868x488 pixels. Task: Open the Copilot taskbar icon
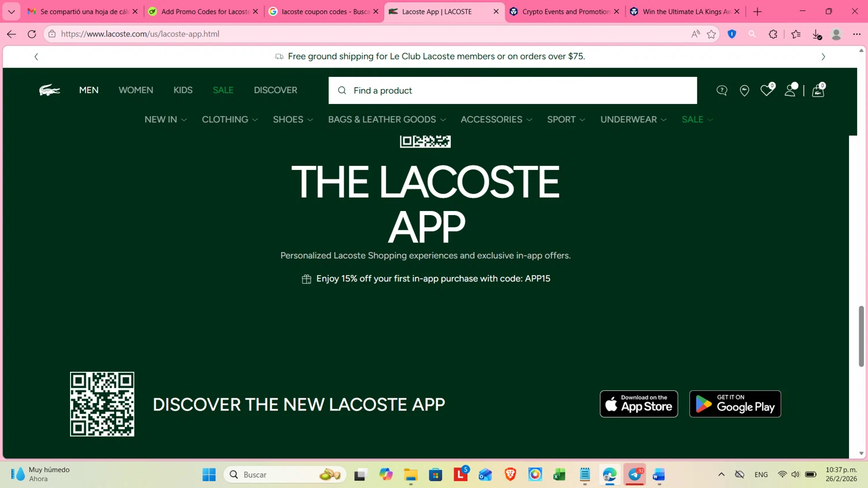pos(386,475)
